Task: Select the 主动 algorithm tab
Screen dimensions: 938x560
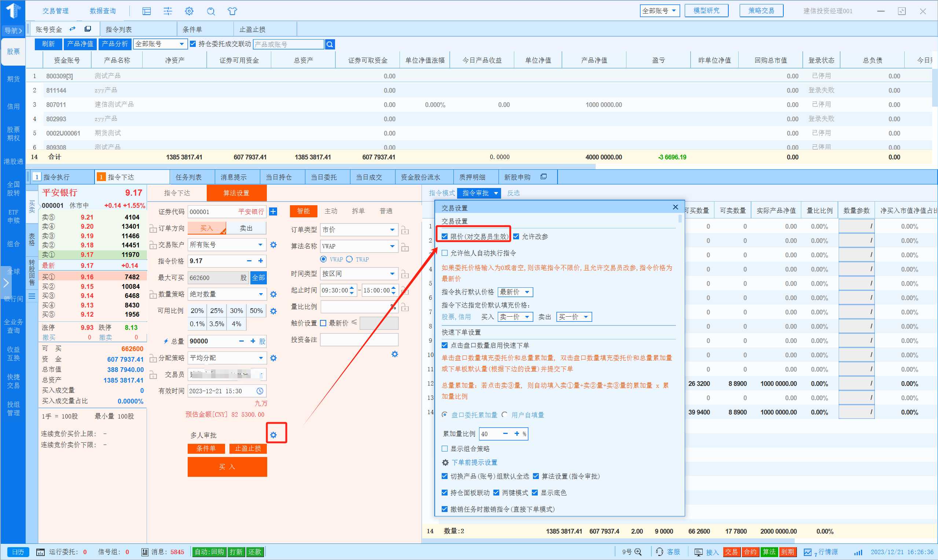Action: pyautogui.click(x=331, y=211)
